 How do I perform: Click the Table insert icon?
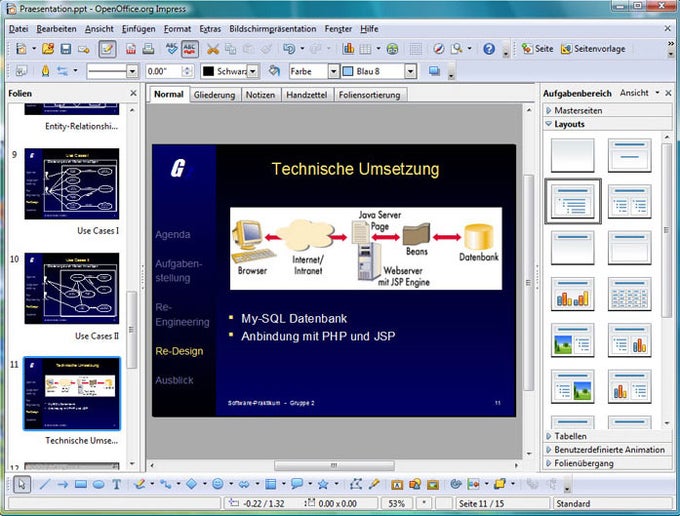point(366,49)
